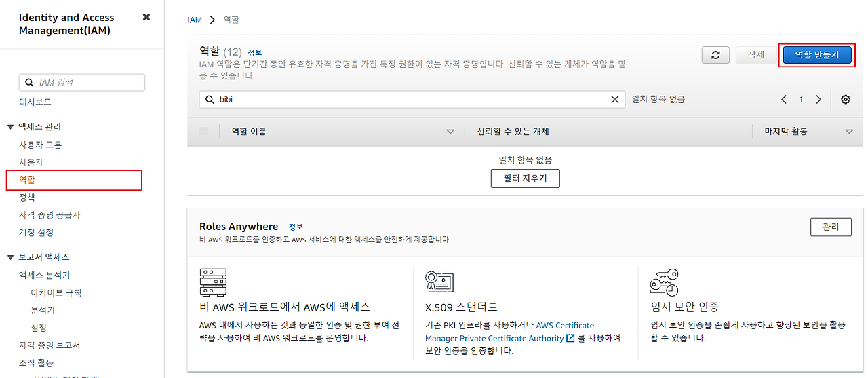Click the 삭제 button

click(x=756, y=55)
